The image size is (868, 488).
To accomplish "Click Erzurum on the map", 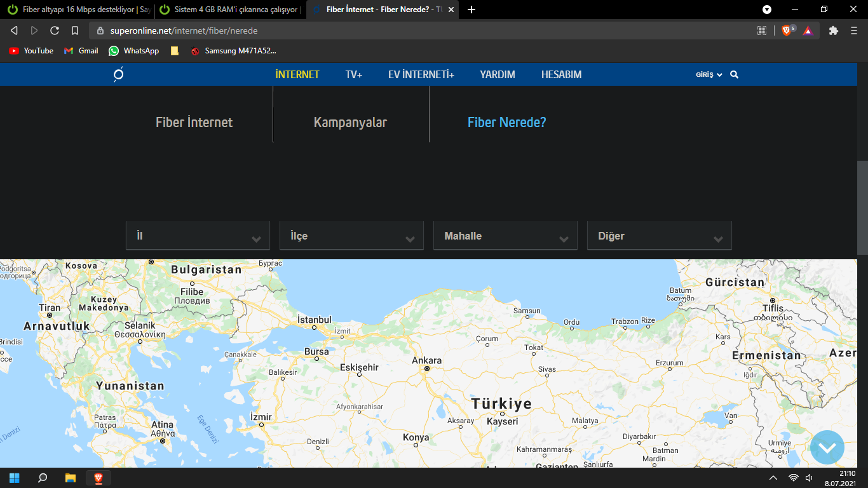I will pyautogui.click(x=670, y=363).
